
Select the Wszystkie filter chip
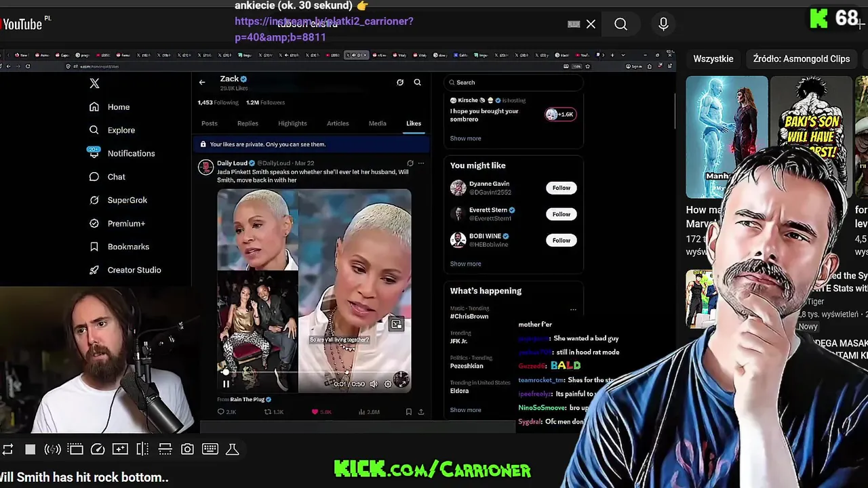(713, 59)
